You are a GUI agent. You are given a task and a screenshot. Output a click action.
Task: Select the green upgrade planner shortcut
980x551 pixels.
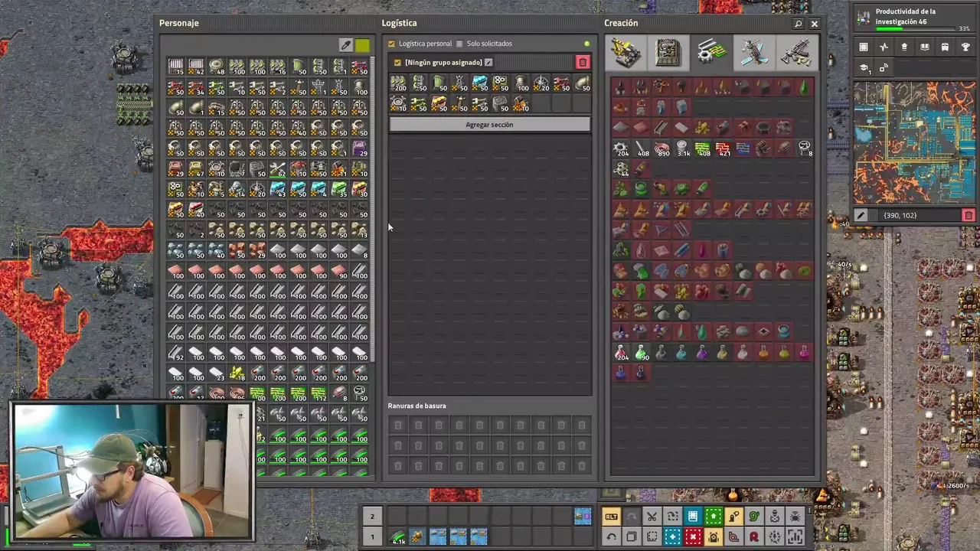click(x=714, y=517)
